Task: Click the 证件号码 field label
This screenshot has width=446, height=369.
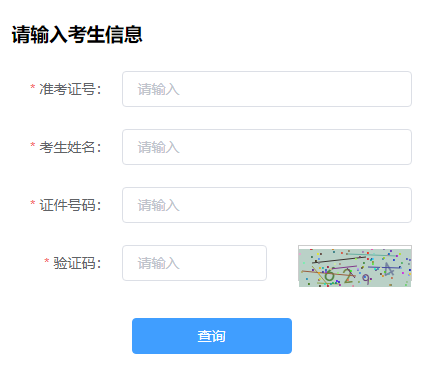Action: click(x=70, y=205)
